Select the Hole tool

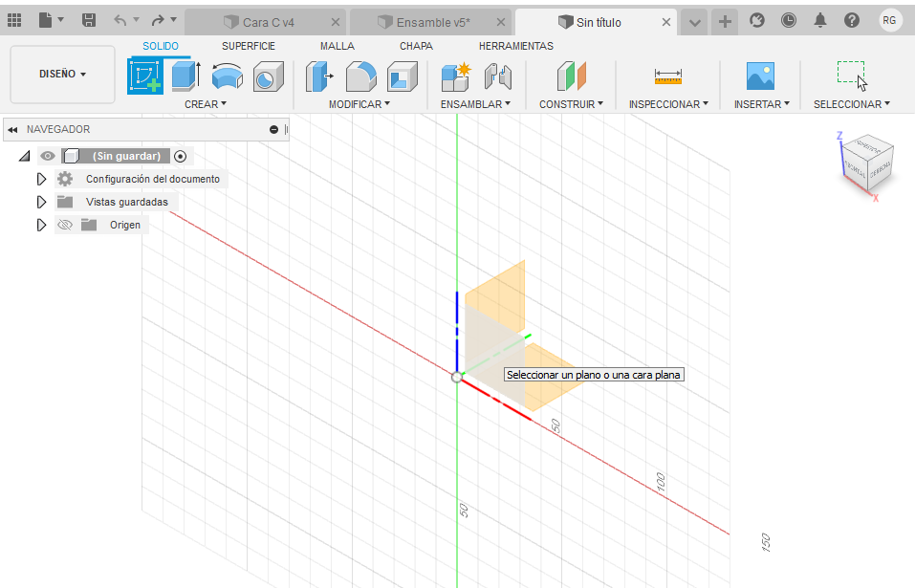[x=268, y=76]
